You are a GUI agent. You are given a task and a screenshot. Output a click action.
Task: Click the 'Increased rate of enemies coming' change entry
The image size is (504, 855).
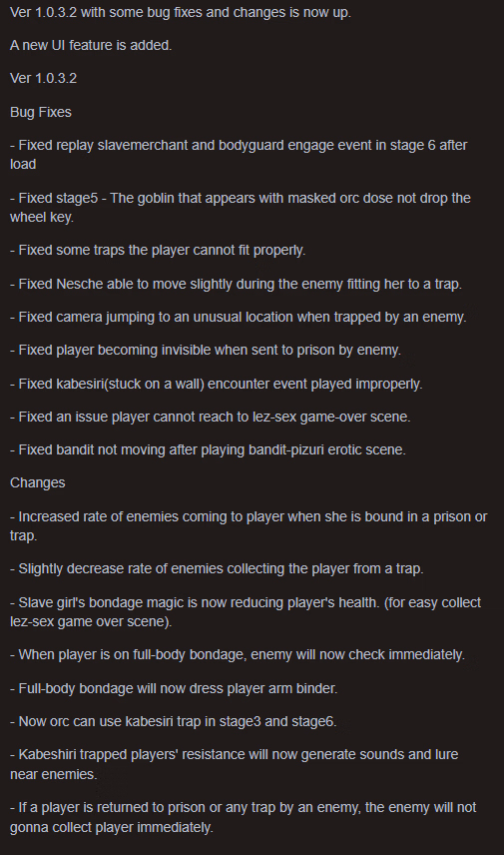tap(249, 526)
